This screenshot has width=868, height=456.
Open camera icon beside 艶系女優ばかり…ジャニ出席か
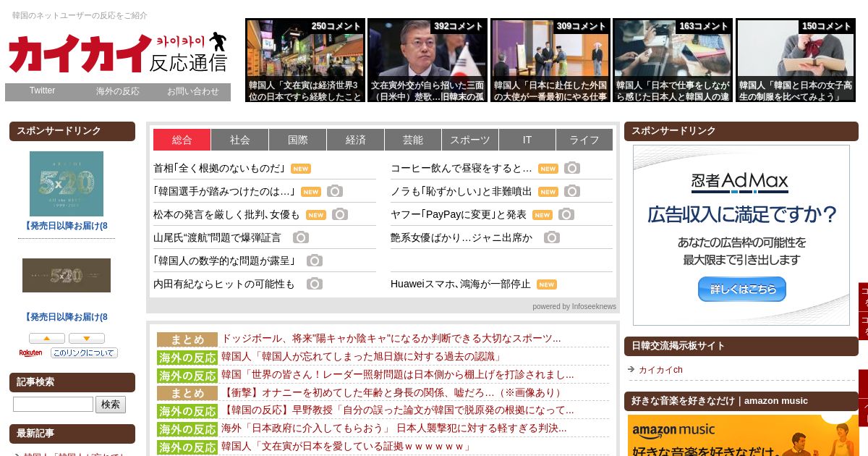tap(552, 237)
